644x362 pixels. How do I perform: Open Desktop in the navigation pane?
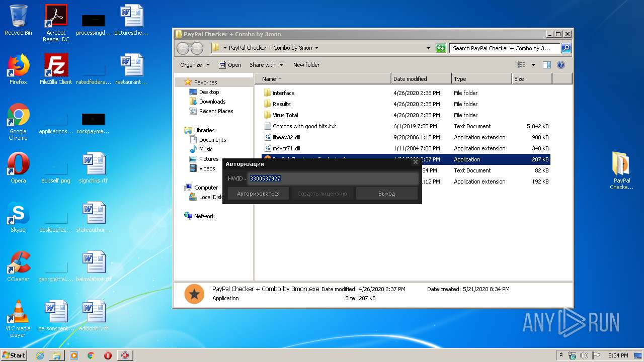(x=209, y=92)
